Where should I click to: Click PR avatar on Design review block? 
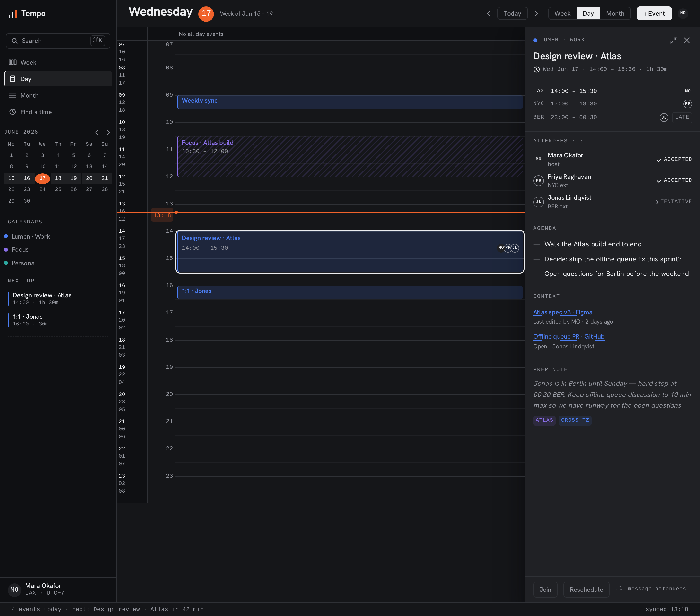507,248
